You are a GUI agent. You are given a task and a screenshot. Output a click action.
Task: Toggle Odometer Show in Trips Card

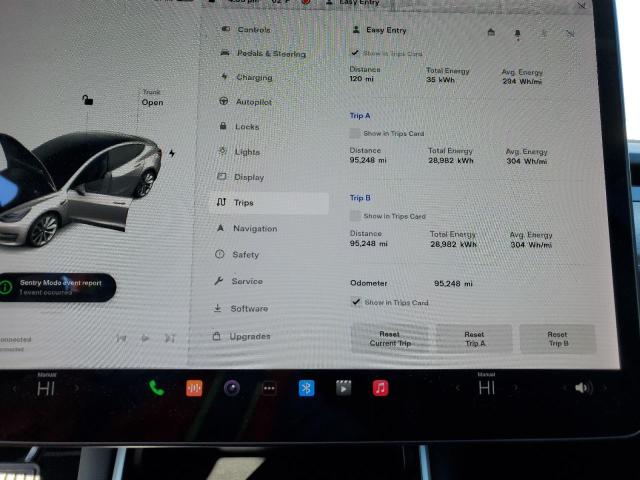(x=356, y=302)
